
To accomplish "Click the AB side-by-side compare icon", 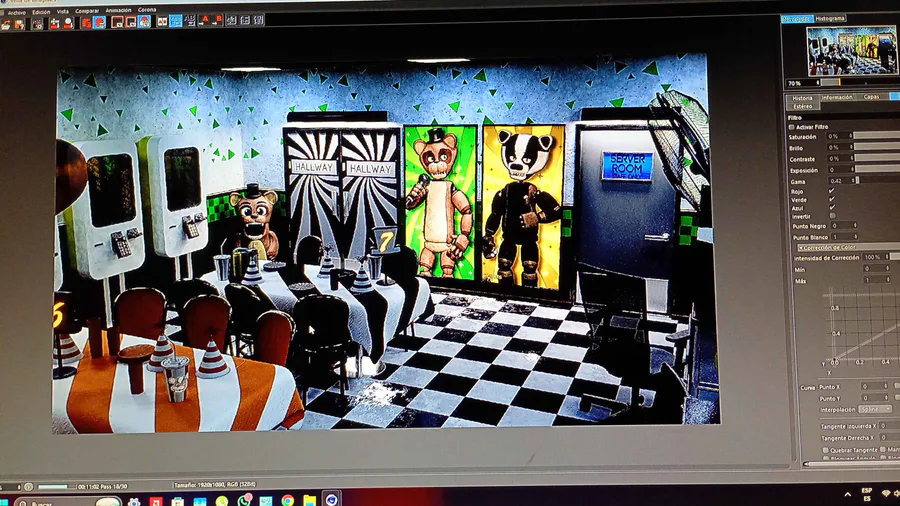I will point(162,21).
